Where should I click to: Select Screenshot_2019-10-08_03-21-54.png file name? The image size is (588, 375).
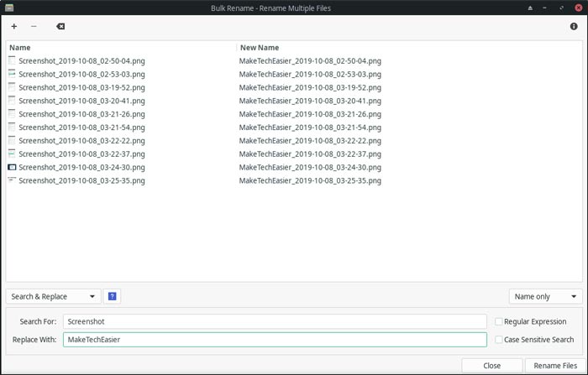(x=81, y=128)
